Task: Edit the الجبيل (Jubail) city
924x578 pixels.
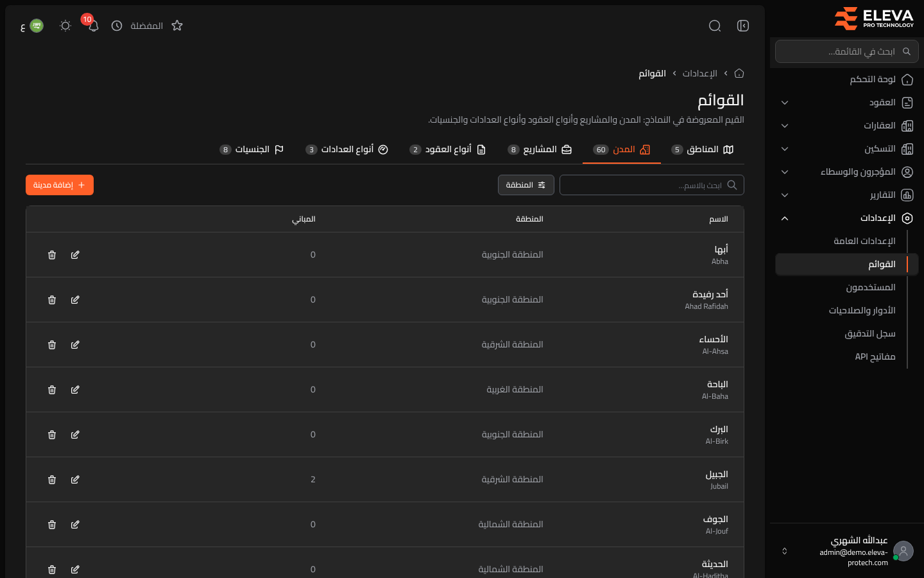Action: (75, 480)
